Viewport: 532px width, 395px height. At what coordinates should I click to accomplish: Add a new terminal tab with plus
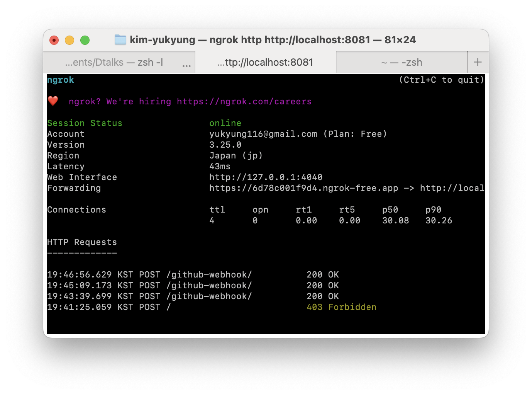[478, 62]
